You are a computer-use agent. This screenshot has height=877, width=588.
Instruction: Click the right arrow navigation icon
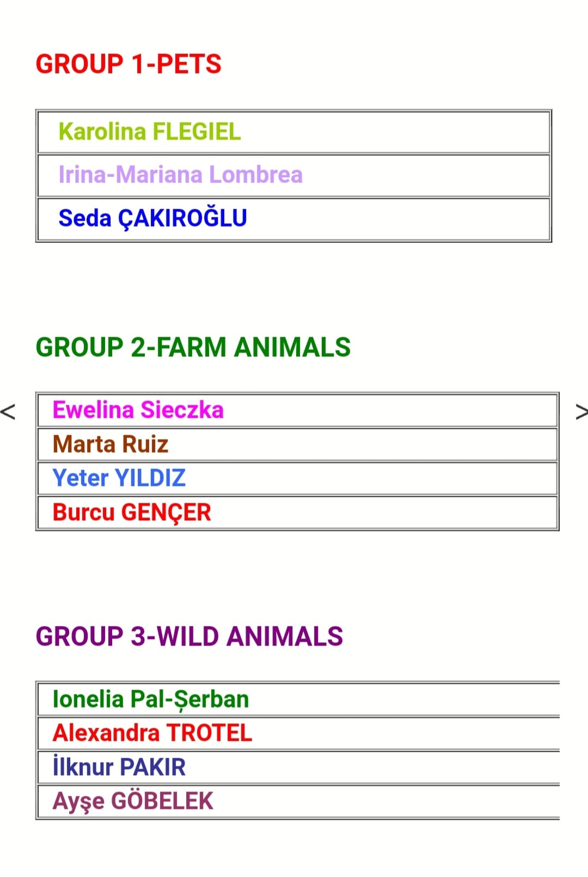coord(581,411)
